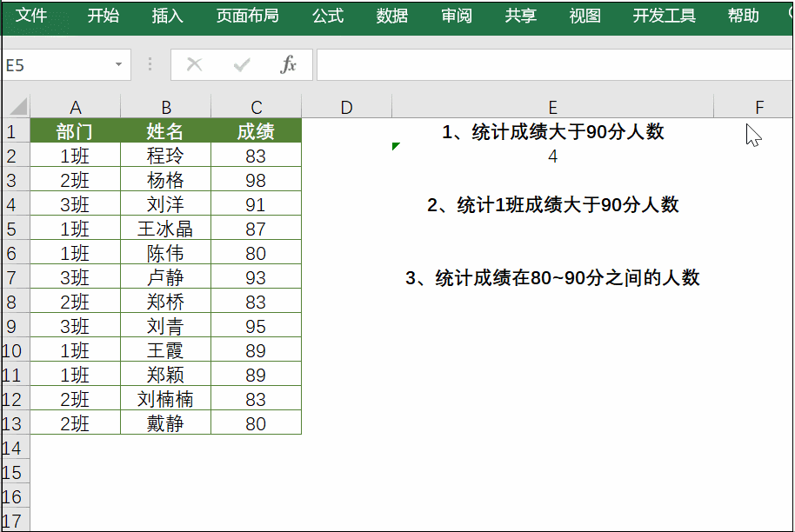Open the 开发工具 tab
The width and height of the screenshot is (795, 532).
[x=665, y=16]
